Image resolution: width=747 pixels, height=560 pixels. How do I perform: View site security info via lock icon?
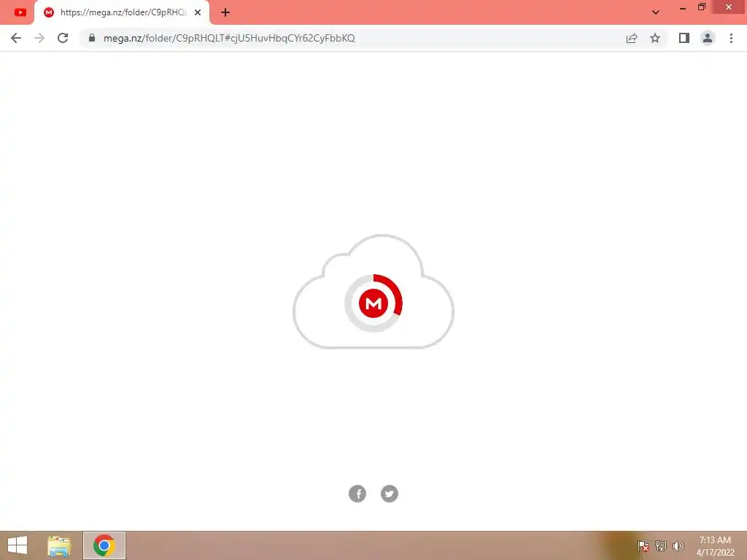coord(92,38)
